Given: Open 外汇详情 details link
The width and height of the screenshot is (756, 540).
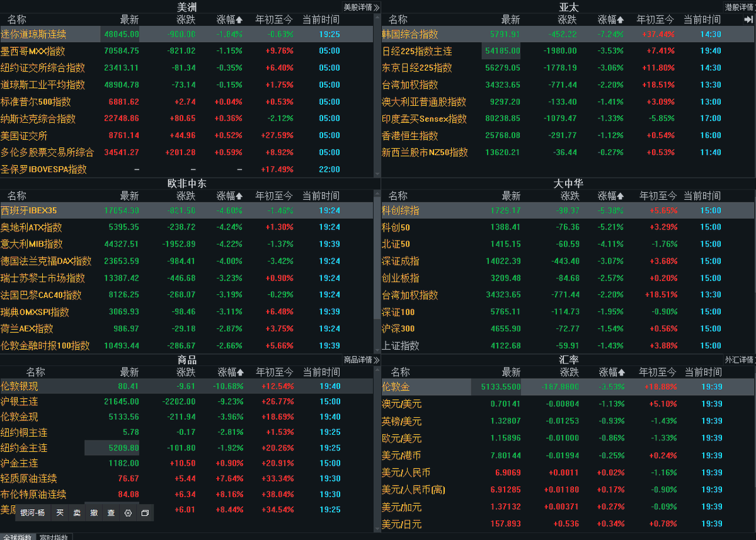Looking at the screenshot, I should coord(740,359).
